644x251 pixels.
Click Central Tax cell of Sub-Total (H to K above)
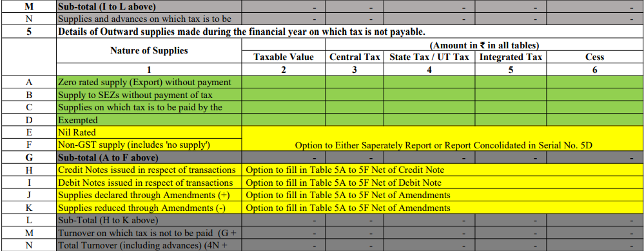point(355,220)
